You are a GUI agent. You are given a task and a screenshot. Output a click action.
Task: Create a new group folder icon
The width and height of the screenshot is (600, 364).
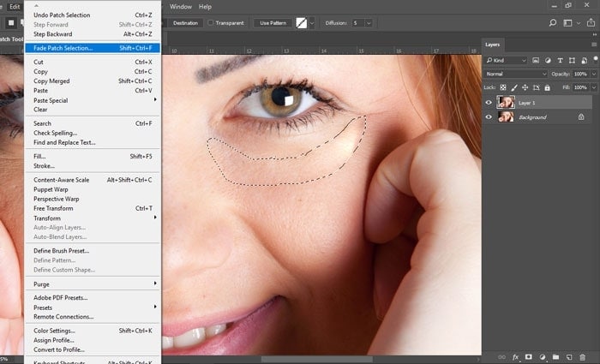(x=555, y=357)
